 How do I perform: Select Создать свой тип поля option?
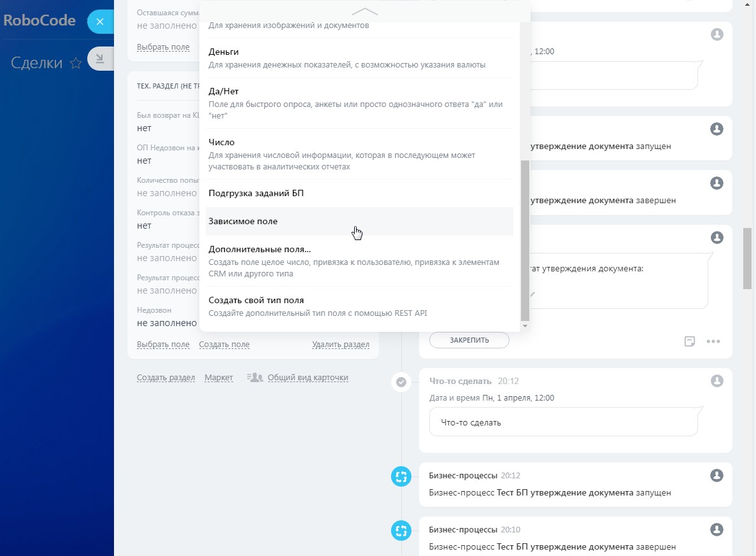point(256,300)
